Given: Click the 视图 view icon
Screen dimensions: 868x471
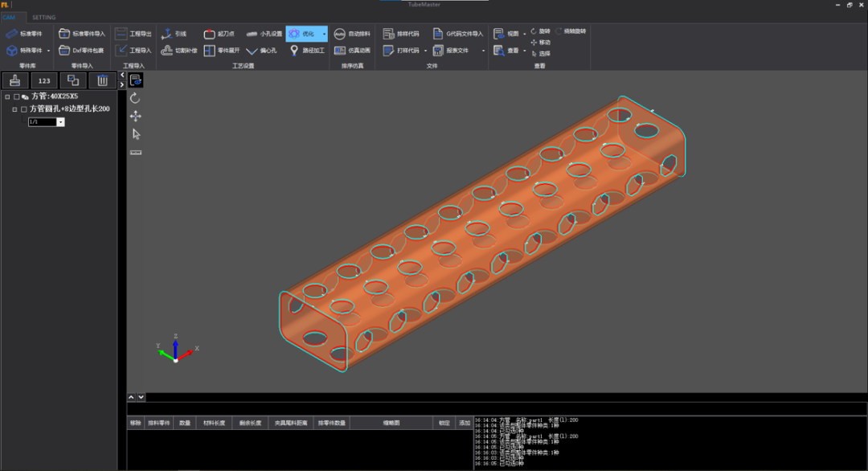Looking at the screenshot, I should [499, 34].
